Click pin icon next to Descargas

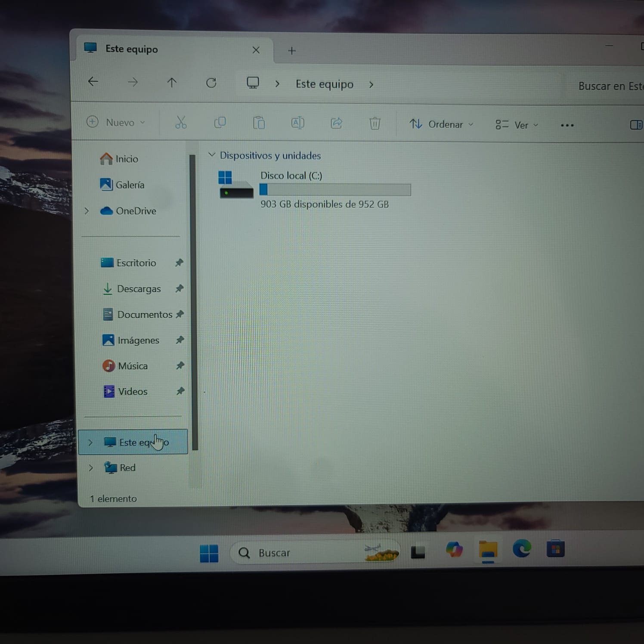coord(180,288)
